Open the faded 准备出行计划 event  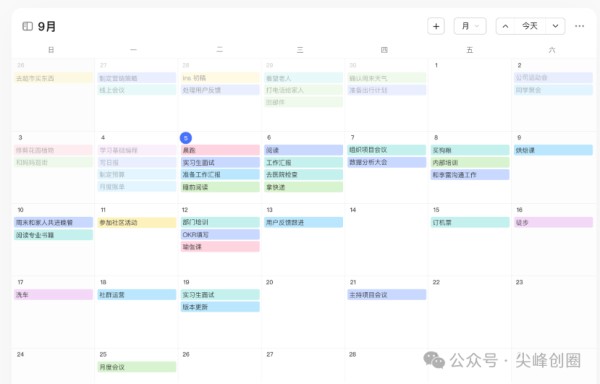tap(387, 90)
